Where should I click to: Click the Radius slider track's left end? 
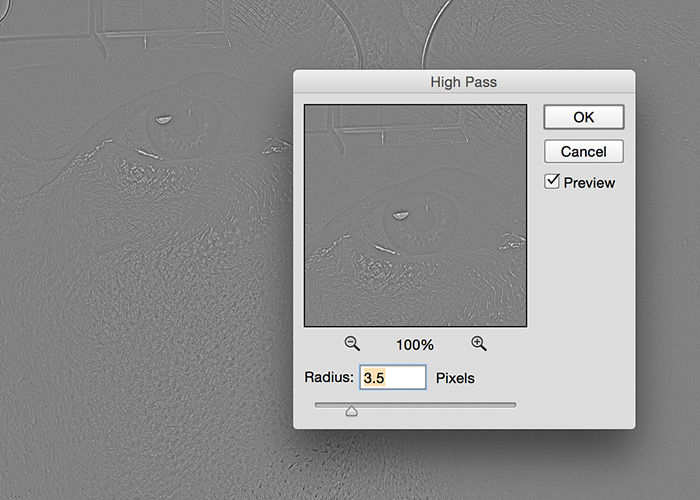(318, 405)
